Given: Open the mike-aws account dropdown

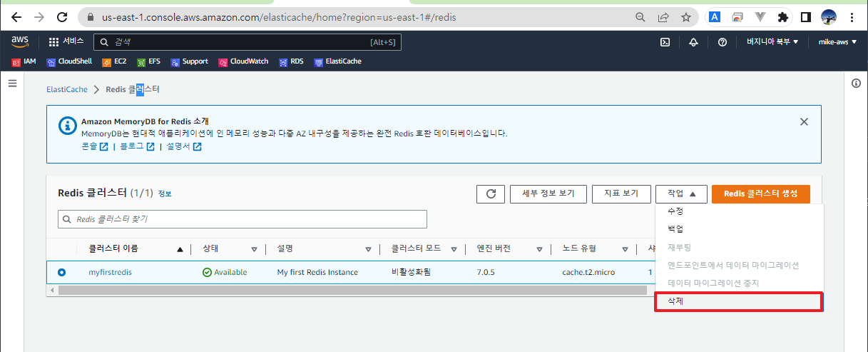Looking at the screenshot, I should click(837, 42).
